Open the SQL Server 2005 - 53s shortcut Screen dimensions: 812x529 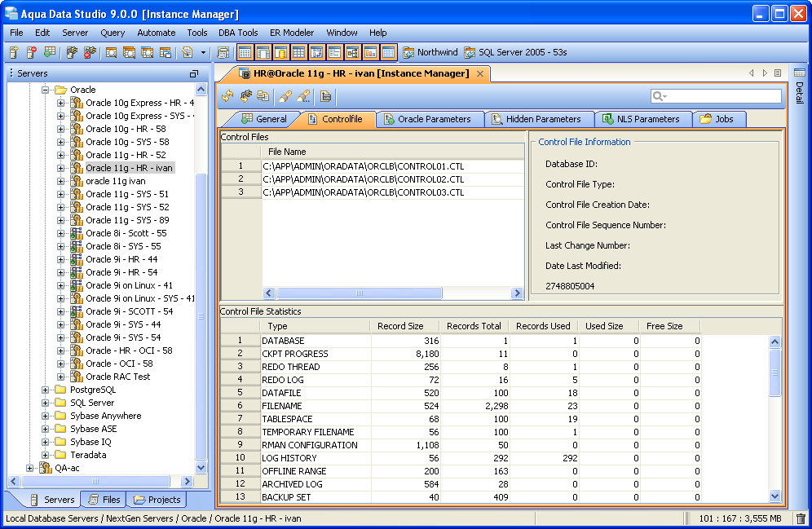[515, 52]
